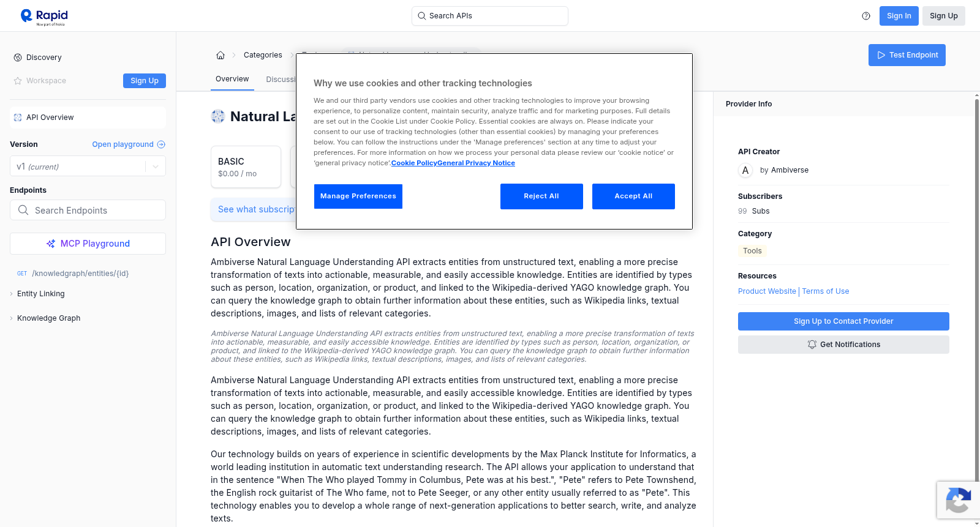Image resolution: width=980 pixels, height=527 pixels.
Task: Open the help question mark icon
Action: click(866, 16)
